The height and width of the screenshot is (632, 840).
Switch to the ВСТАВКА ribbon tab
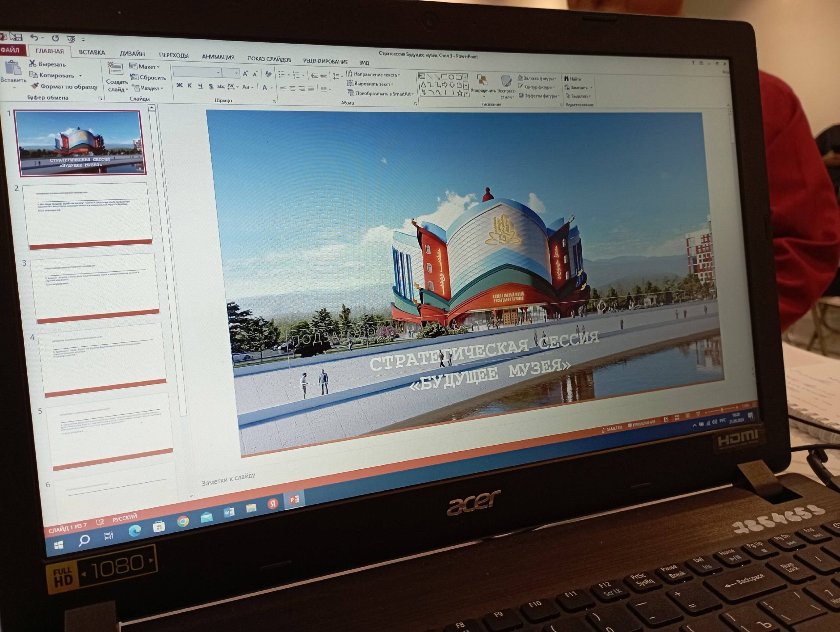point(92,52)
